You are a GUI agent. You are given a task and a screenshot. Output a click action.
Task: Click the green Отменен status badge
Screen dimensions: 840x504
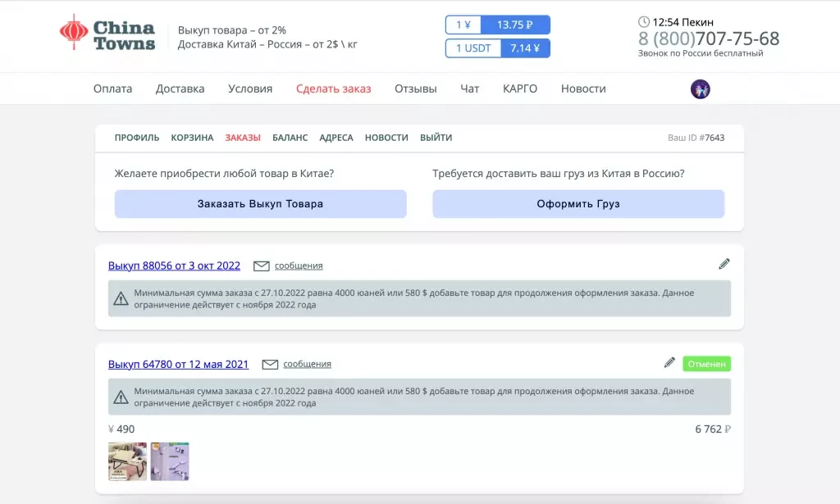coord(706,364)
